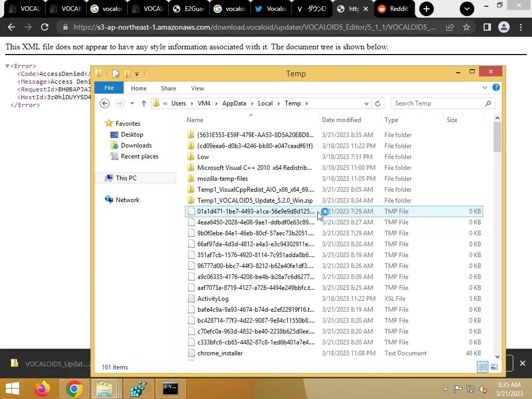The image size is (532, 399).
Task: Show hidden tray icons arrow
Action: (445, 389)
